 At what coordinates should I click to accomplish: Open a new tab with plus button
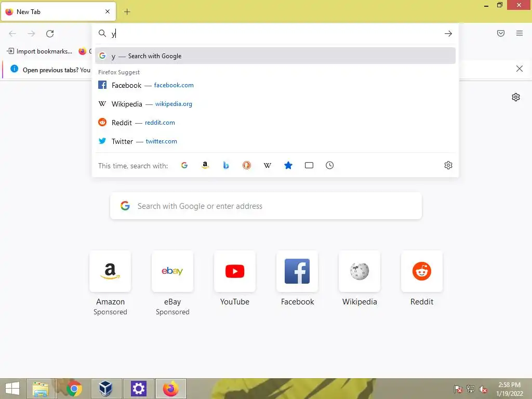click(127, 12)
